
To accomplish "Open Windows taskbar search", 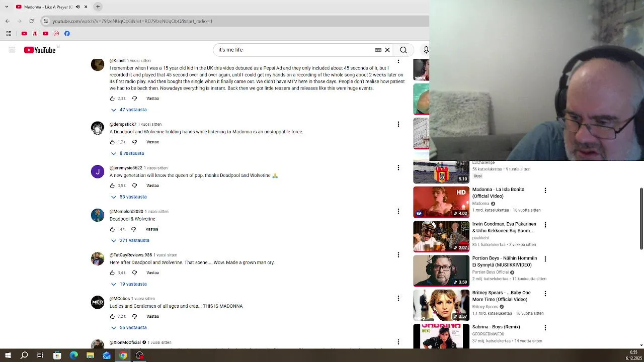I will click(24, 355).
